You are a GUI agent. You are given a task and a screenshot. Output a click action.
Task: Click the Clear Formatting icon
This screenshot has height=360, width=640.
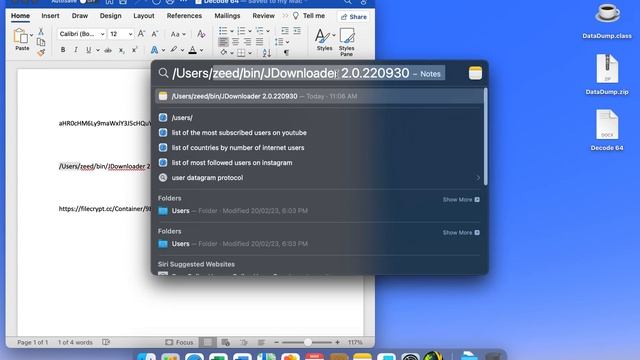coord(201,34)
